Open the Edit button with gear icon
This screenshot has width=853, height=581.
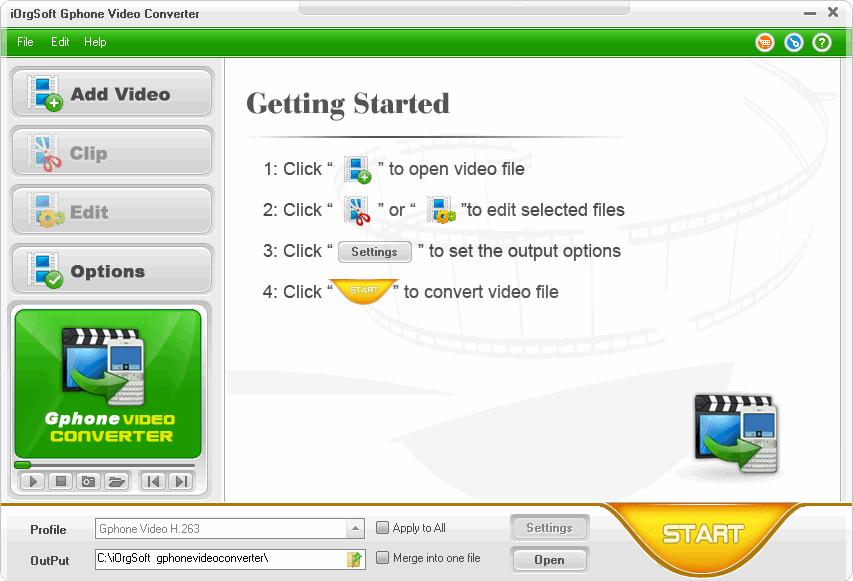(112, 211)
